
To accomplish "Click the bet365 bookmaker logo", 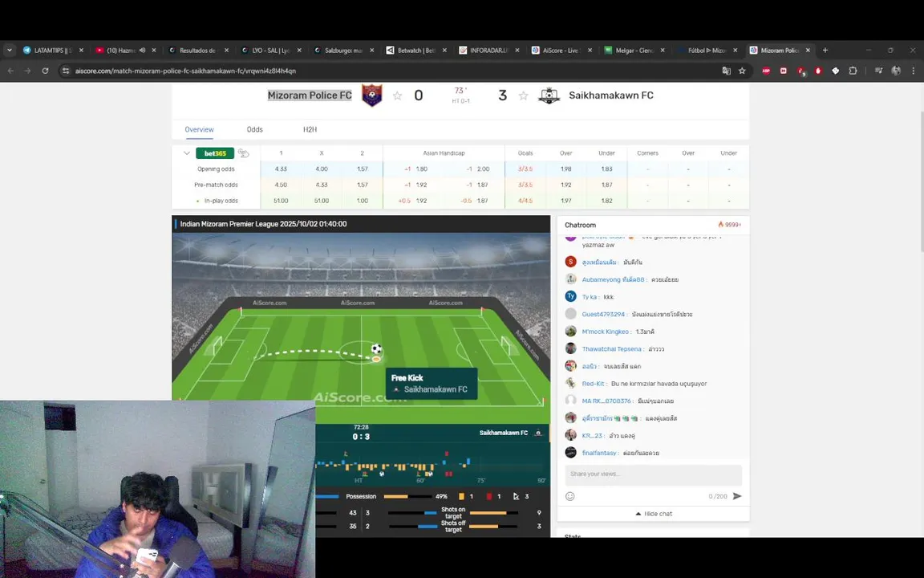I will tap(215, 153).
